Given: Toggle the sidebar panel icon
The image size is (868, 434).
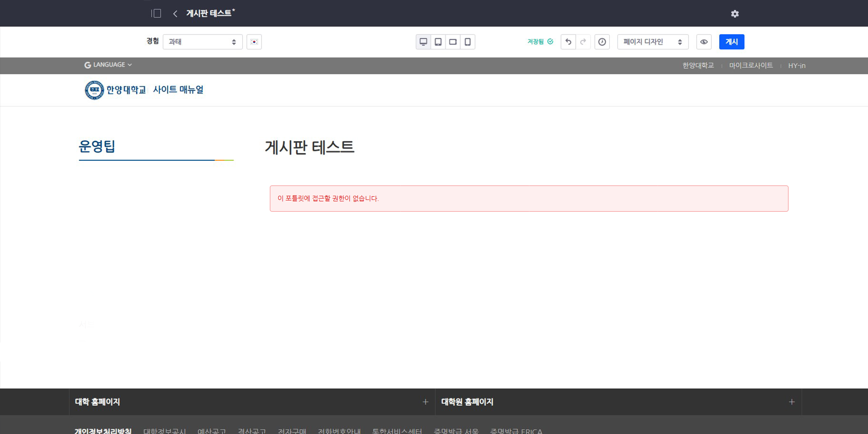Looking at the screenshot, I should click(156, 14).
